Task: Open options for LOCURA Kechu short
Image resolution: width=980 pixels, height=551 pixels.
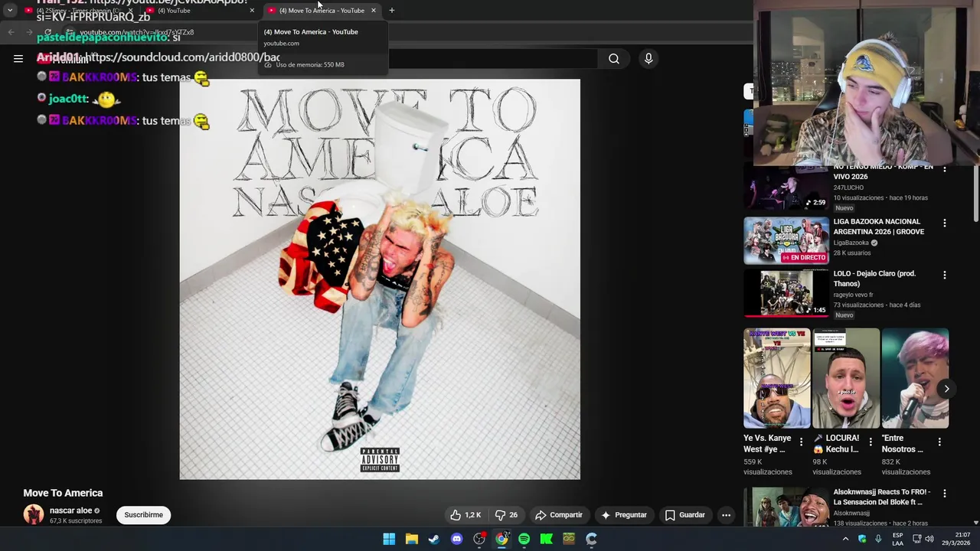Action: [870, 442]
